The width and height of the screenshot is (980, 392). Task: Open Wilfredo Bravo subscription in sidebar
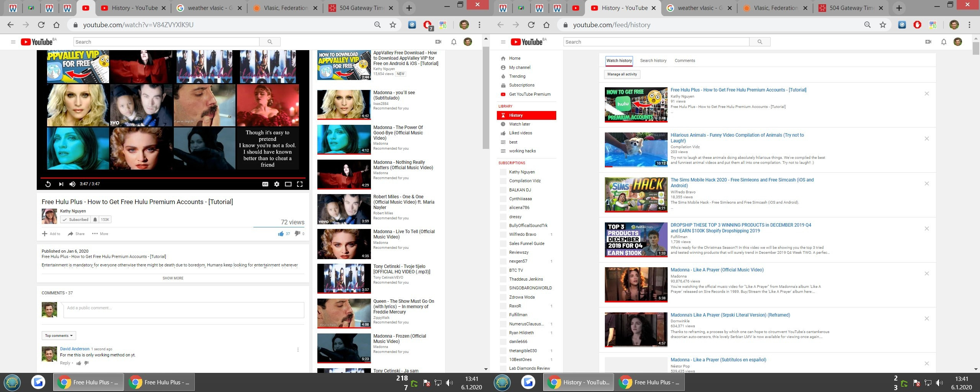(526, 234)
